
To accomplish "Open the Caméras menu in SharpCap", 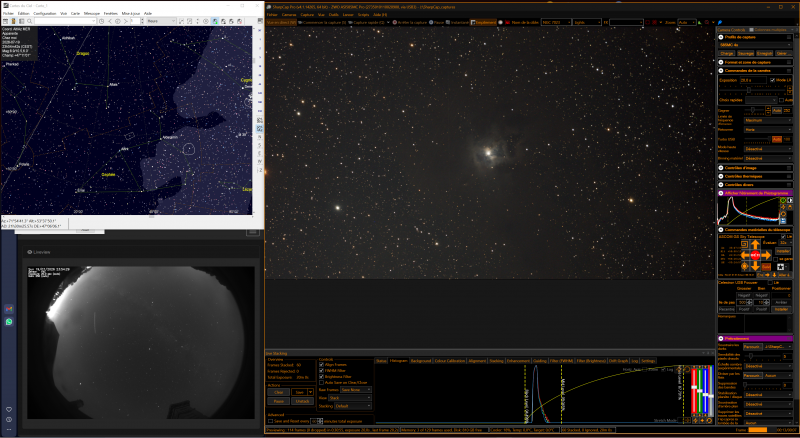I will tap(289, 14).
